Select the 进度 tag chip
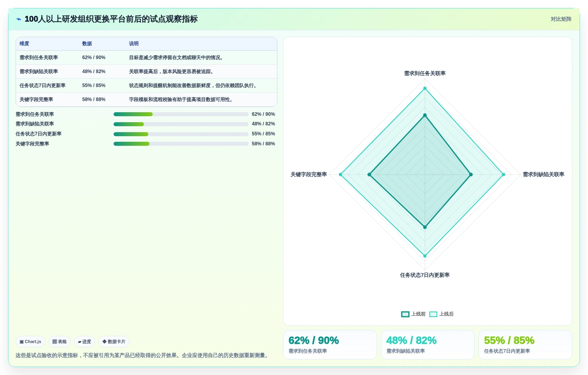Image resolution: width=588 pixels, height=375 pixels. tap(84, 342)
